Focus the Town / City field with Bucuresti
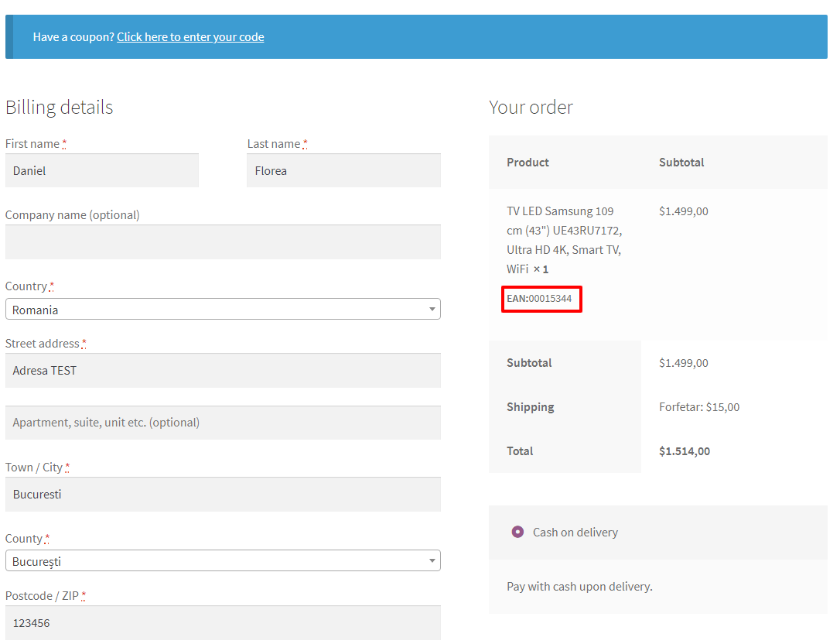The width and height of the screenshot is (840, 644). pos(223,494)
